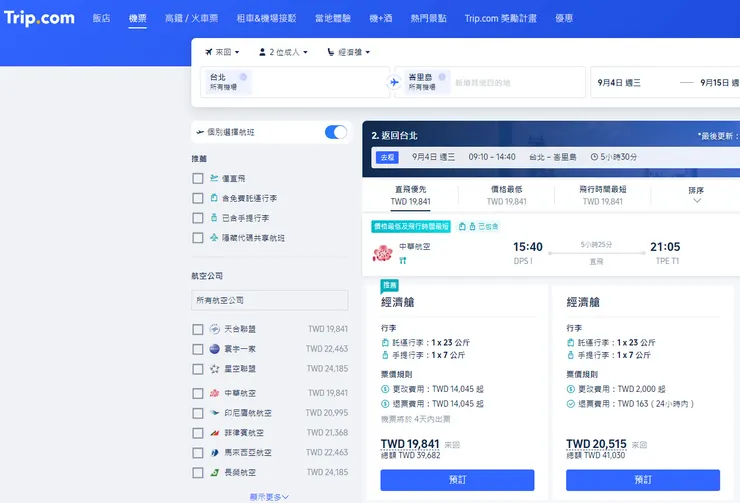Toggle the 個別選擇航班 switch
This screenshot has height=503, width=740.
pyautogui.click(x=336, y=132)
